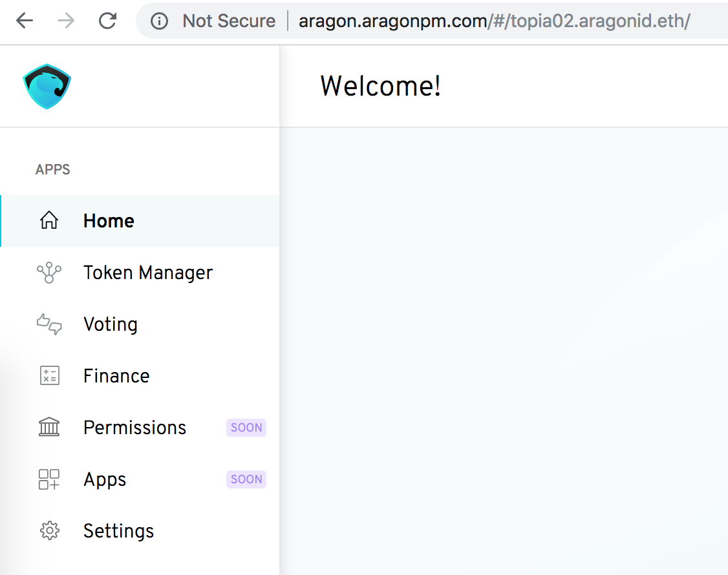Viewport: 728px width, 575px height.
Task: Click the SOON badge next to Apps
Action: [x=246, y=479]
